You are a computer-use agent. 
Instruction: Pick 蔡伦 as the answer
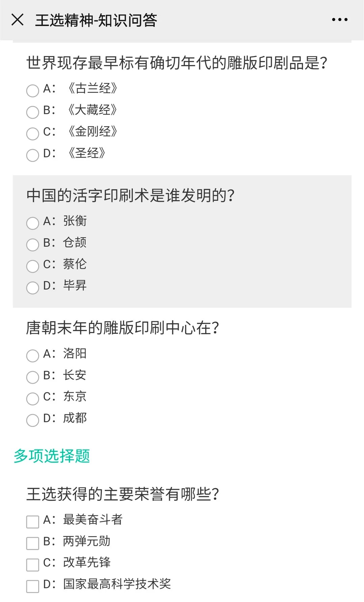[33, 266]
